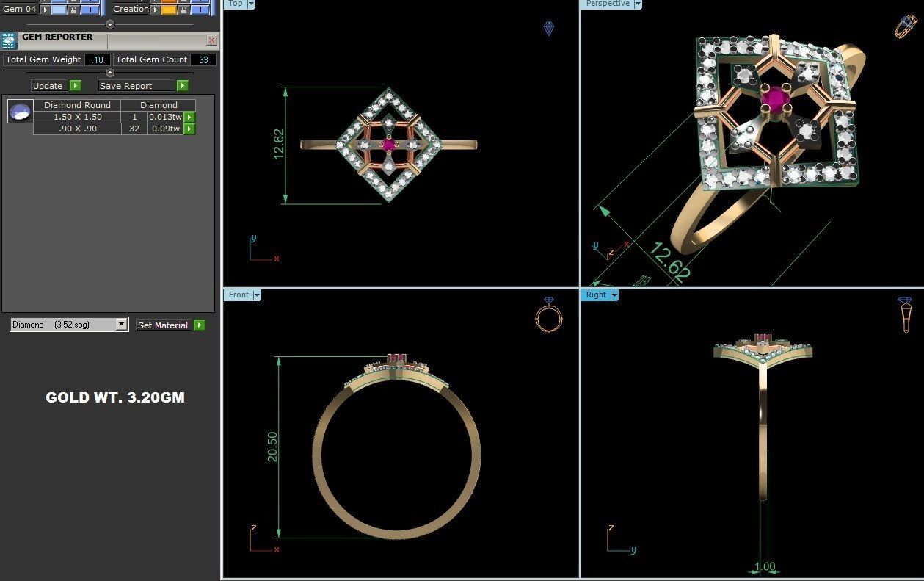Select the Front viewport label tab
Screen dimensions: 924x581
pos(239,295)
